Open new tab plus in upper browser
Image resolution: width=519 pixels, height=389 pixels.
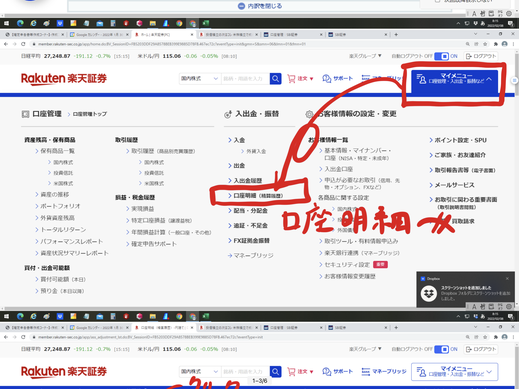coord(396,34)
